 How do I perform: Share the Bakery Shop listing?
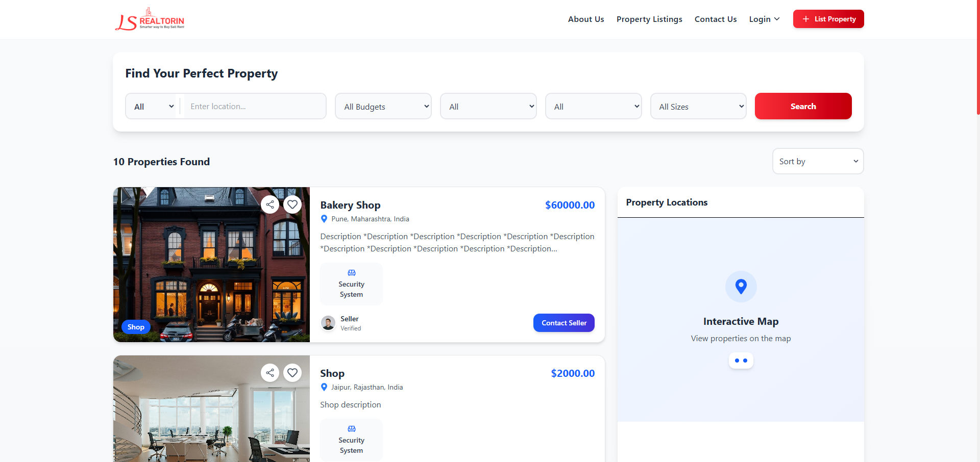270,204
